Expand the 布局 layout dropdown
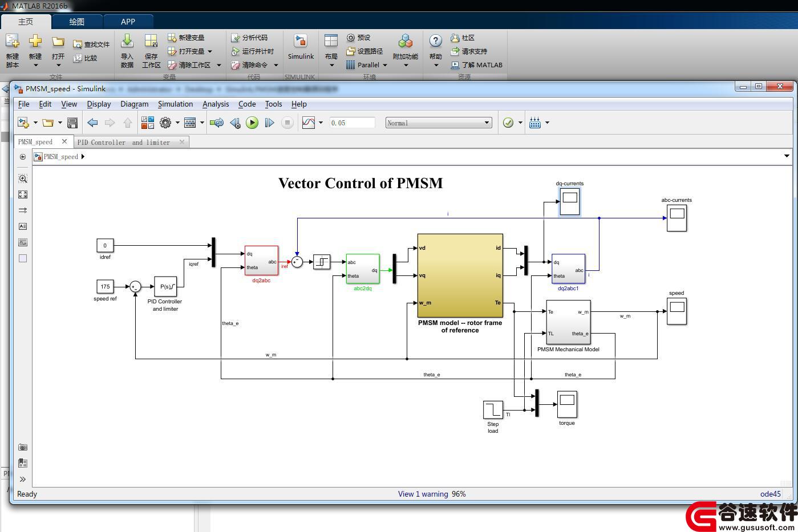The image size is (798, 532). [x=331, y=65]
